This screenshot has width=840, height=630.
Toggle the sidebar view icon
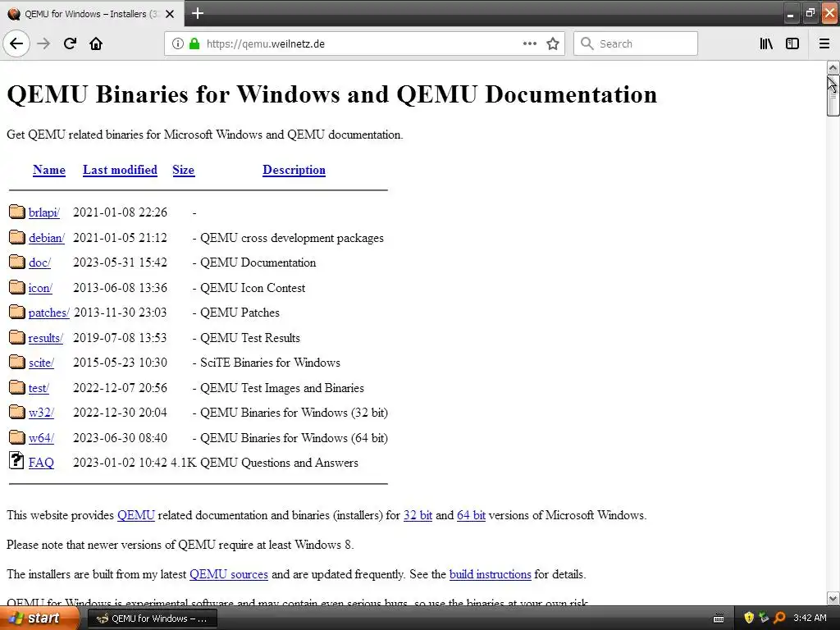click(x=792, y=44)
